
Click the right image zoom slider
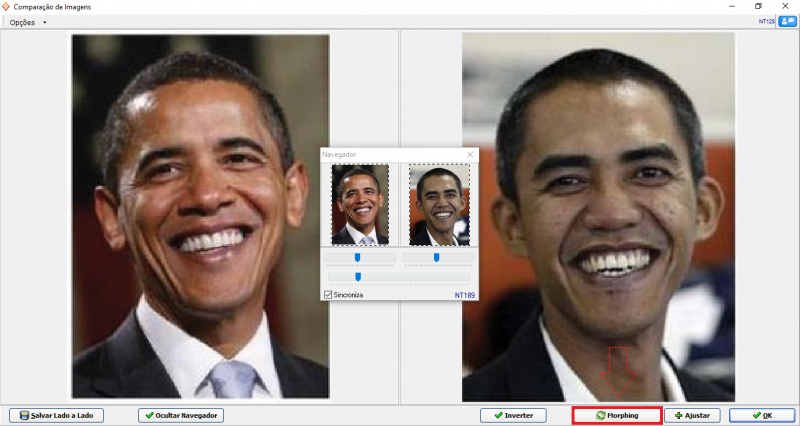click(436, 258)
